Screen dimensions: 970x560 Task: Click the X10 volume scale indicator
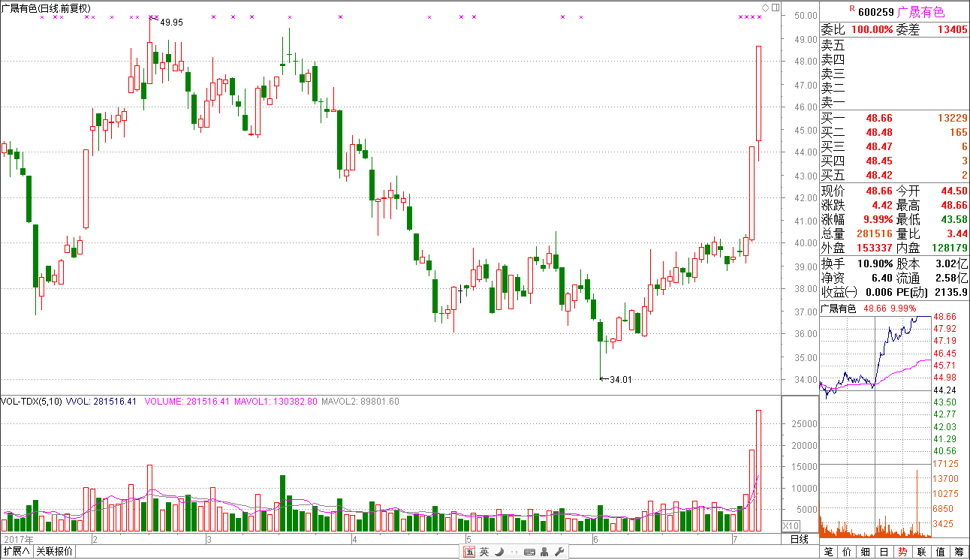(x=791, y=525)
